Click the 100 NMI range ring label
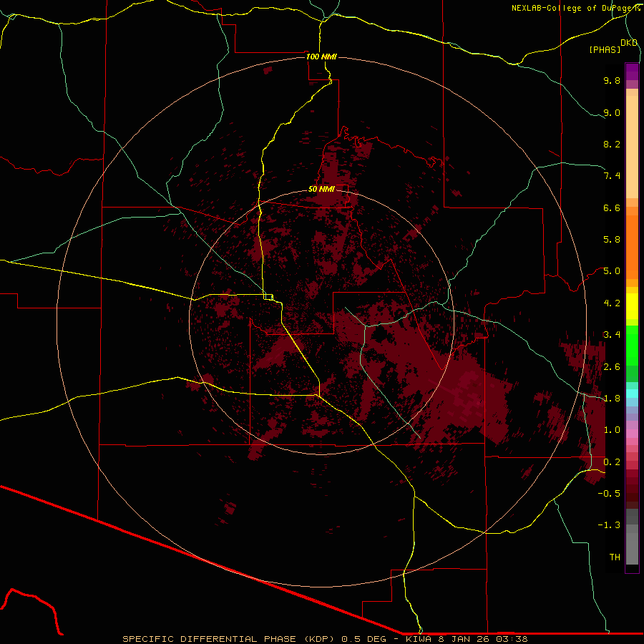 click(321, 57)
